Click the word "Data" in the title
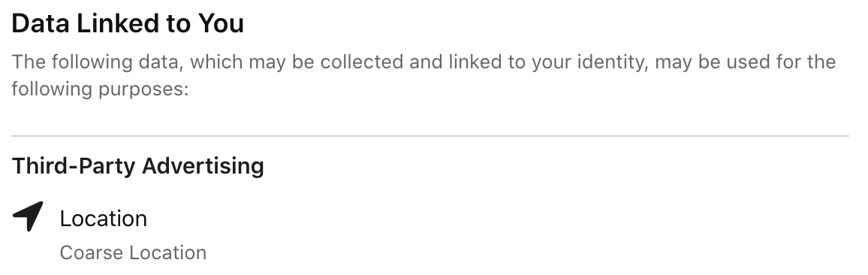The image size is (868, 275). (41, 24)
